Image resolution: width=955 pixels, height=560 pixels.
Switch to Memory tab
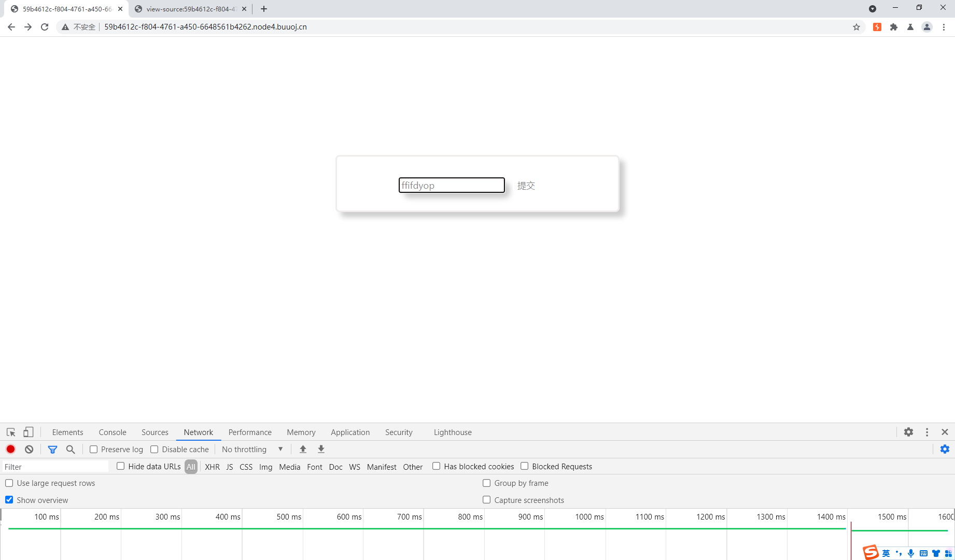tap(301, 432)
